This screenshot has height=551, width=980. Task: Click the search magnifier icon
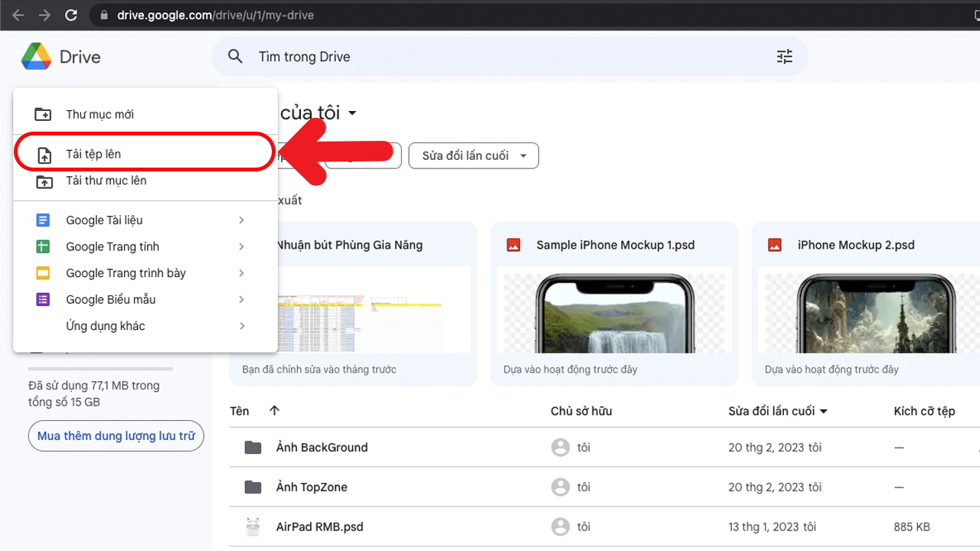(x=236, y=57)
